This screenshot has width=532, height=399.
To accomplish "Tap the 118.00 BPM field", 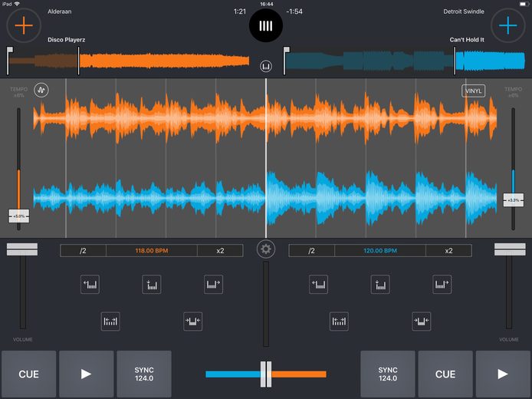I will click(152, 251).
